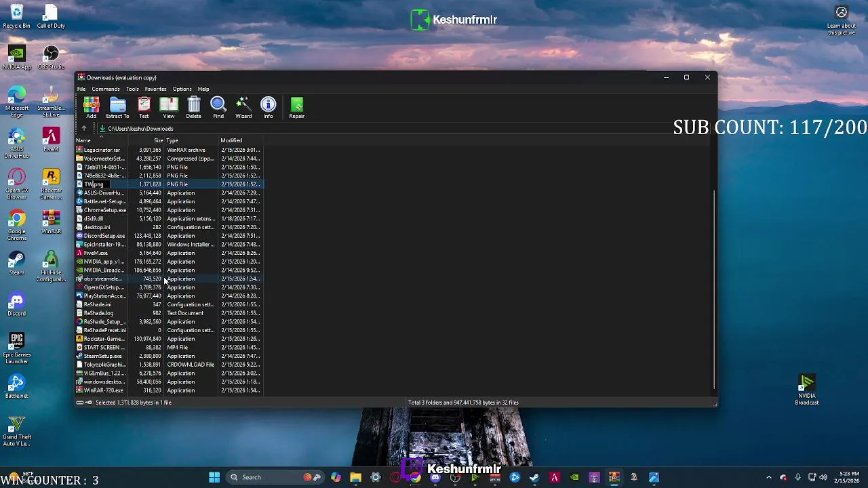The height and width of the screenshot is (488, 868).
Task: Click the View toolbar icon
Action: (x=169, y=107)
